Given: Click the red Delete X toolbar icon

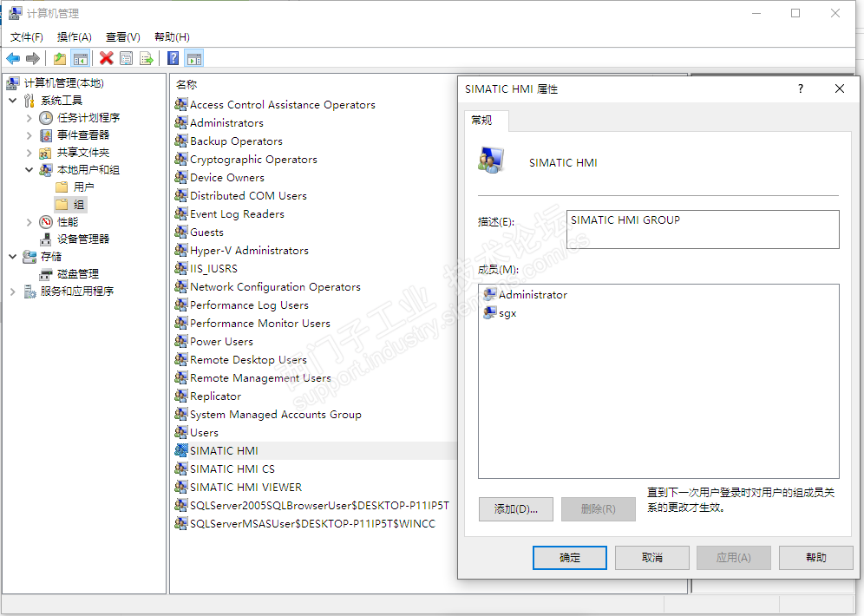Looking at the screenshot, I should [107, 58].
